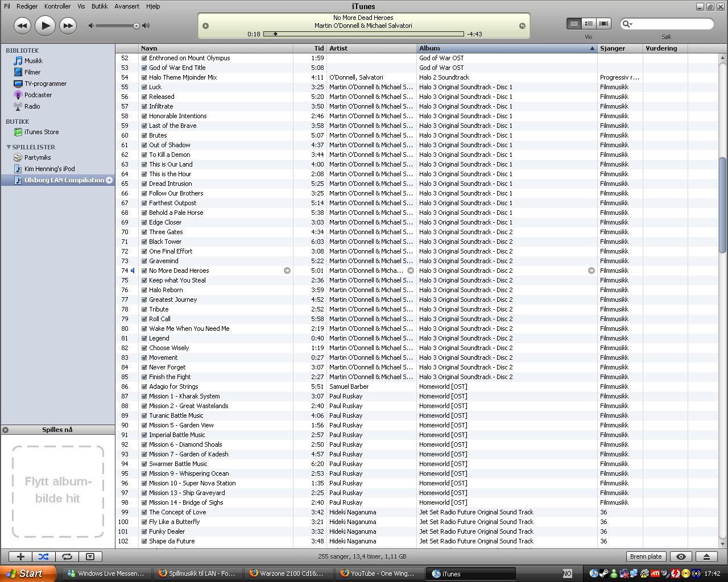Click scrollbar down arrow in track list
The image size is (728, 582).
pyautogui.click(x=723, y=544)
